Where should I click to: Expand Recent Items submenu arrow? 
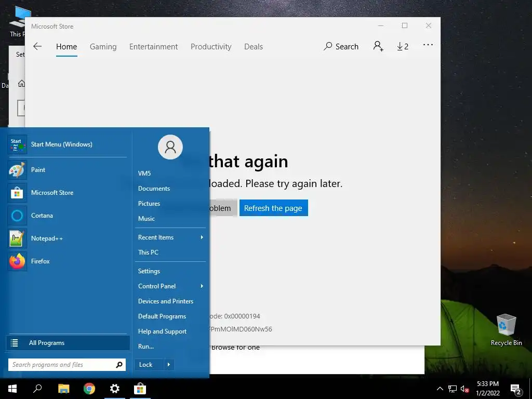pyautogui.click(x=202, y=237)
